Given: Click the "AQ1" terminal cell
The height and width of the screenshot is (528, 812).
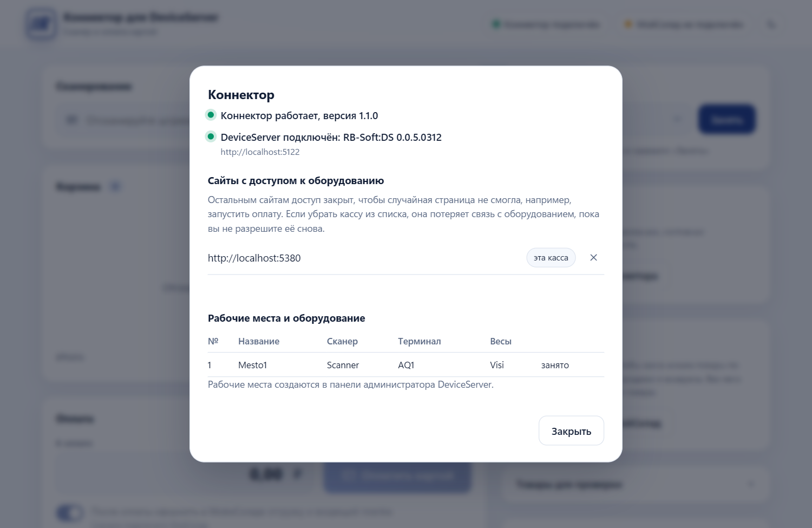Looking at the screenshot, I should click(406, 365).
